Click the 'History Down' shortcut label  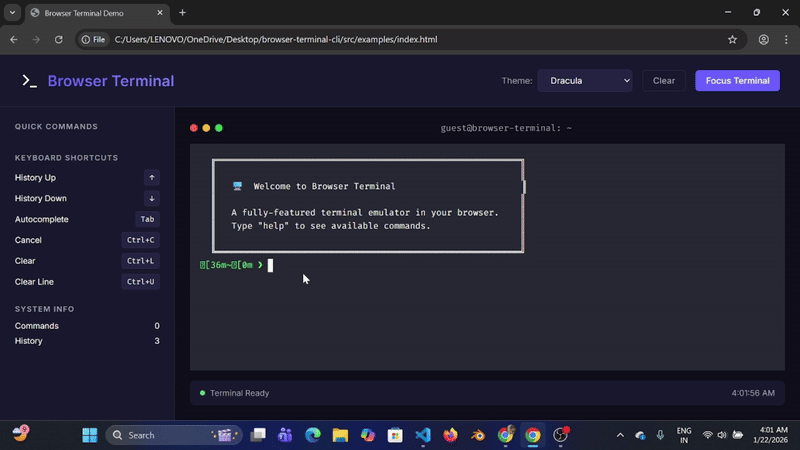point(41,198)
